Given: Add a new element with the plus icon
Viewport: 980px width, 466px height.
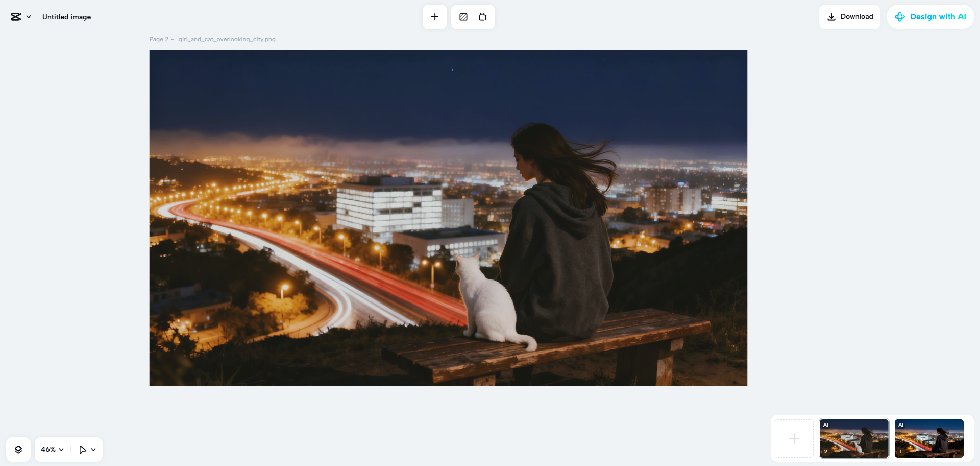Looking at the screenshot, I should [434, 16].
